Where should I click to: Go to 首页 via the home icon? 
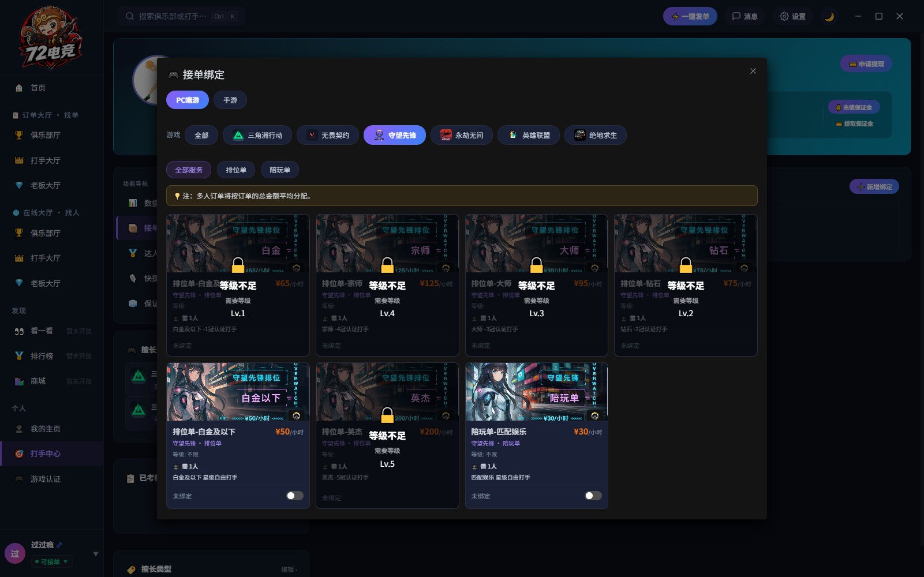point(19,88)
